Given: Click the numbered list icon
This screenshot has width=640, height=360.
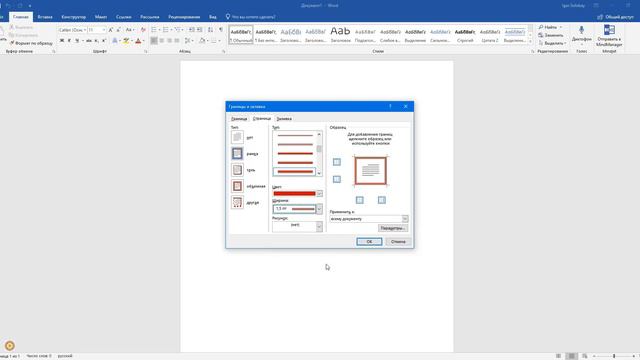Looking at the screenshot, I should click(165, 30).
